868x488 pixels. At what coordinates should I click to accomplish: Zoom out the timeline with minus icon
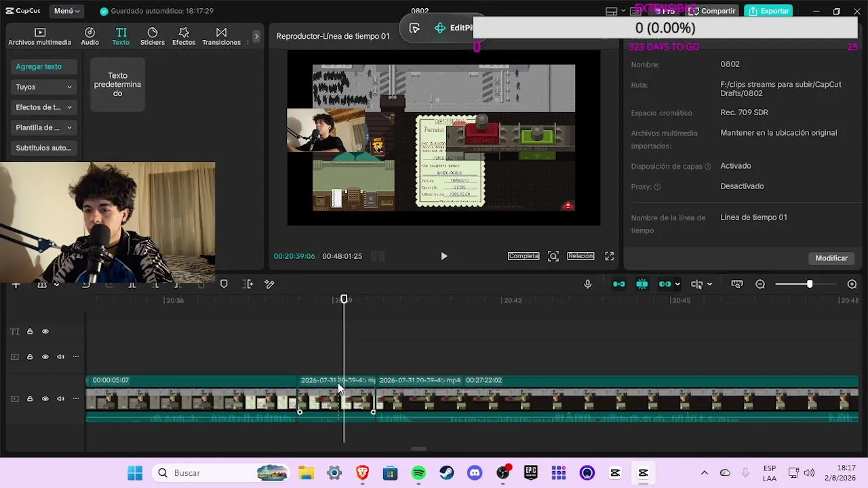(x=760, y=284)
